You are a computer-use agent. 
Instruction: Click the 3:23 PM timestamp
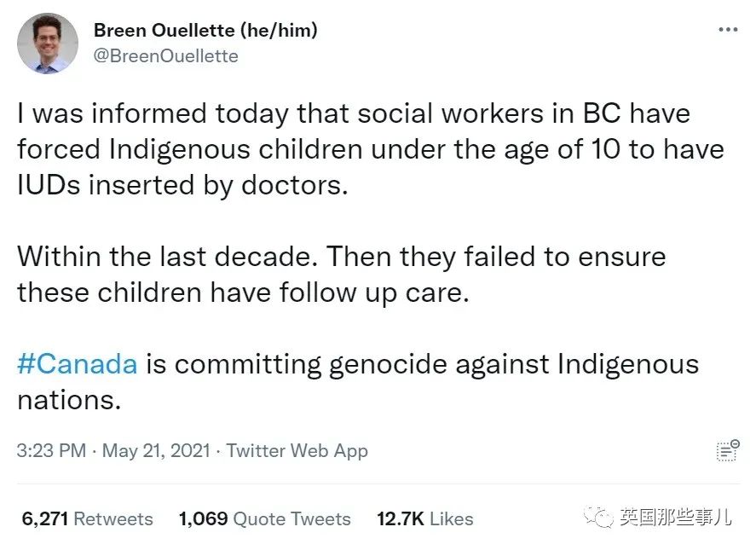[51, 450]
